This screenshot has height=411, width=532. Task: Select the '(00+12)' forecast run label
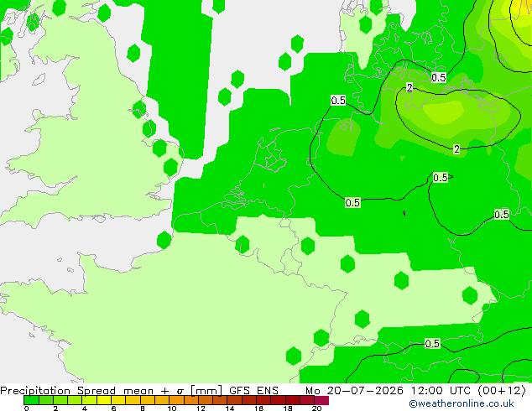click(x=502, y=391)
